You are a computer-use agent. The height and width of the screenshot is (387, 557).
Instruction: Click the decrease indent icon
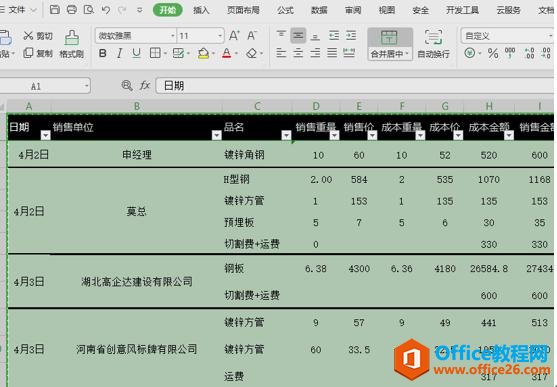click(x=334, y=35)
